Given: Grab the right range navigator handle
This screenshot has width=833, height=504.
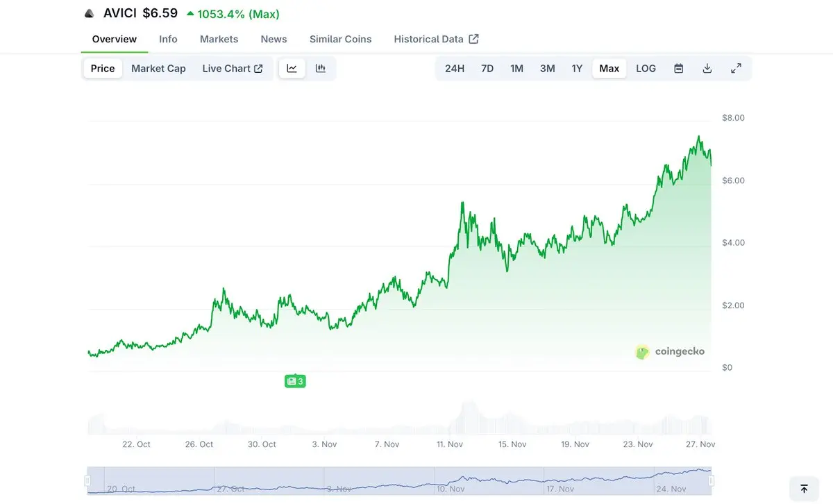Looking at the screenshot, I should (x=712, y=480).
